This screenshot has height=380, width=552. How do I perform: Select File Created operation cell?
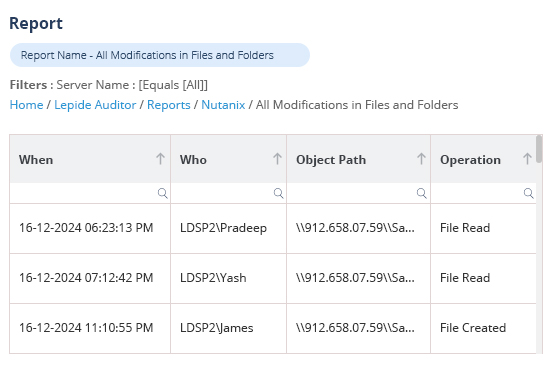click(x=483, y=328)
